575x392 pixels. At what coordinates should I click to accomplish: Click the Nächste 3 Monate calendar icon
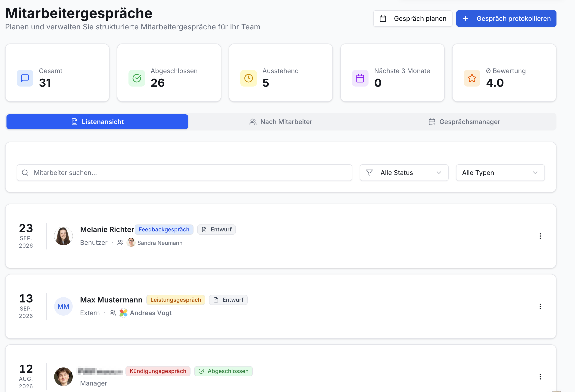pos(360,78)
